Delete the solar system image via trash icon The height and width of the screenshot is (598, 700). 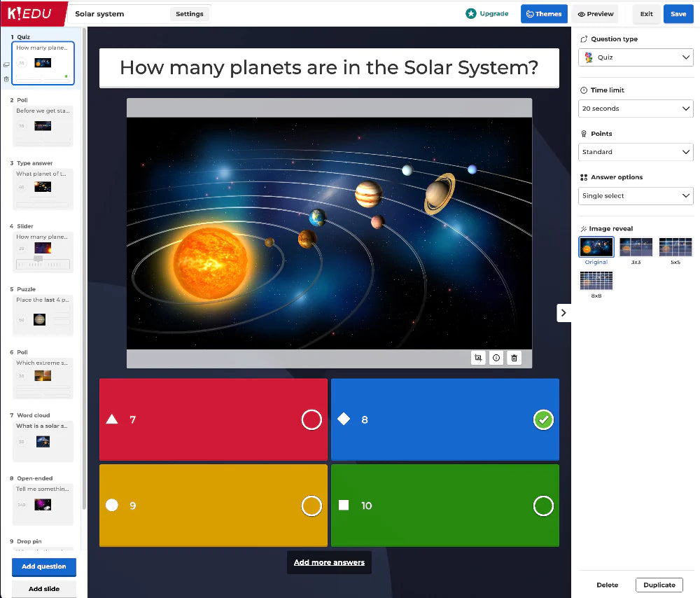click(514, 358)
